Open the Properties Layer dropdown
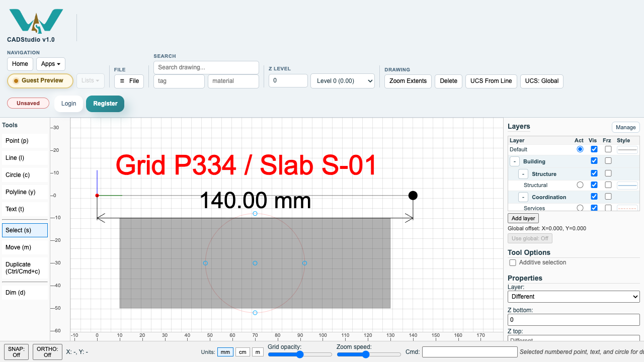This screenshot has height=362, width=644. tap(574, 297)
